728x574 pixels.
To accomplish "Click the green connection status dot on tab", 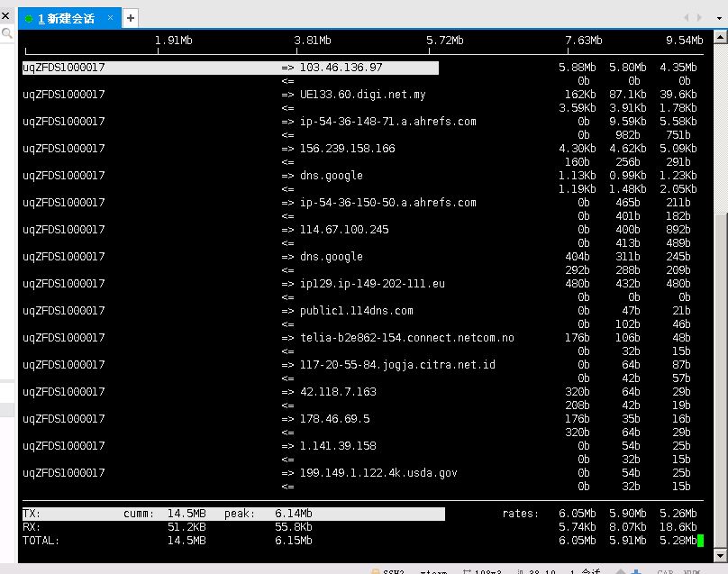I will pyautogui.click(x=29, y=19).
